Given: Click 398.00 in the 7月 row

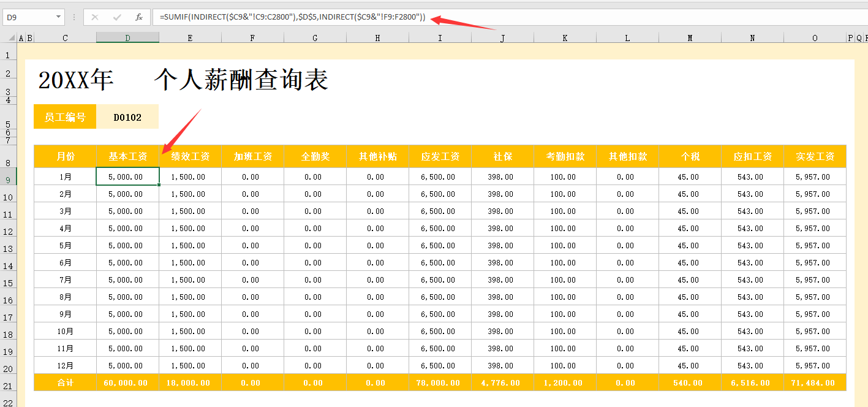Looking at the screenshot, I should tap(502, 280).
